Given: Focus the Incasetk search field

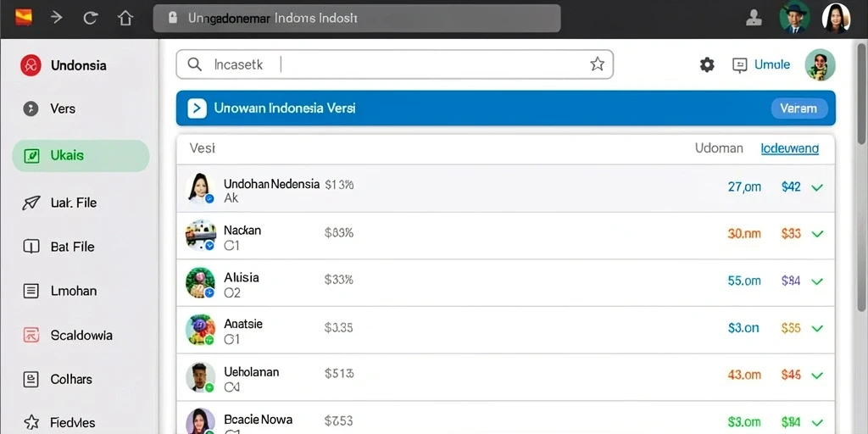Looking at the screenshot, I should 394,64.
